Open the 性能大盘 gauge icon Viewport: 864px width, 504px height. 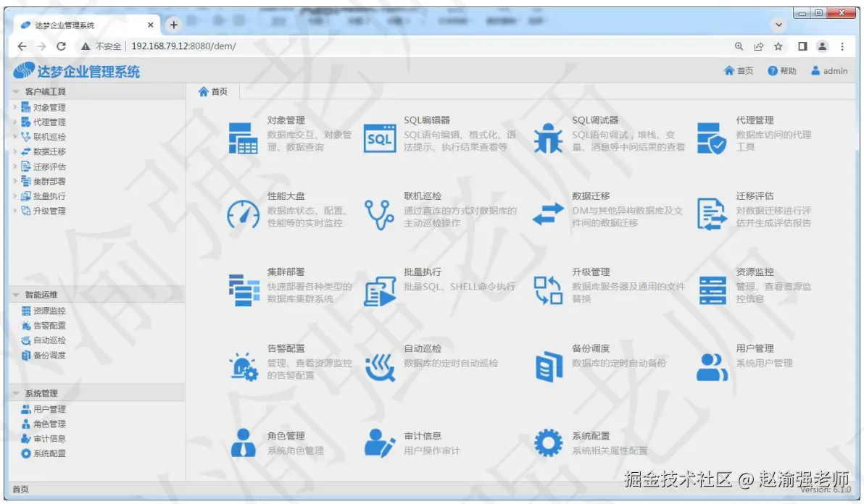pos(243,214)
